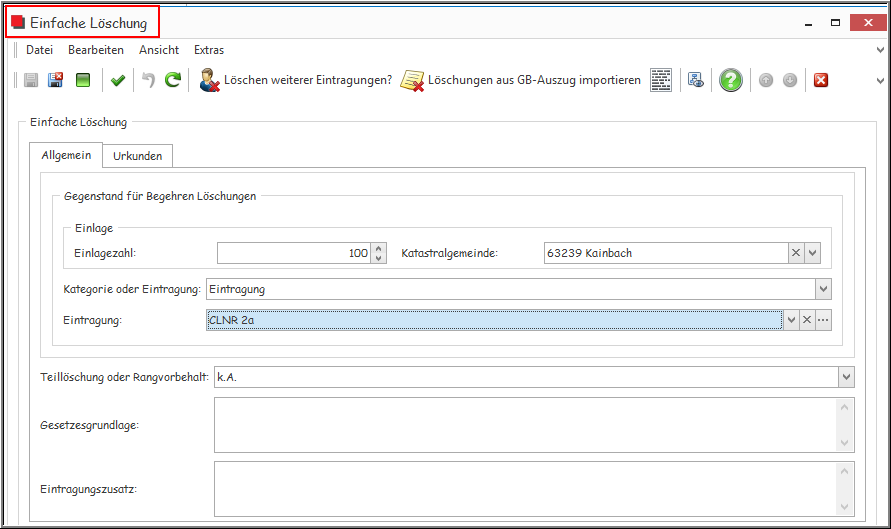Expand Teillöschung oder Rangvorbehalt dropdown

coord(847,377)
